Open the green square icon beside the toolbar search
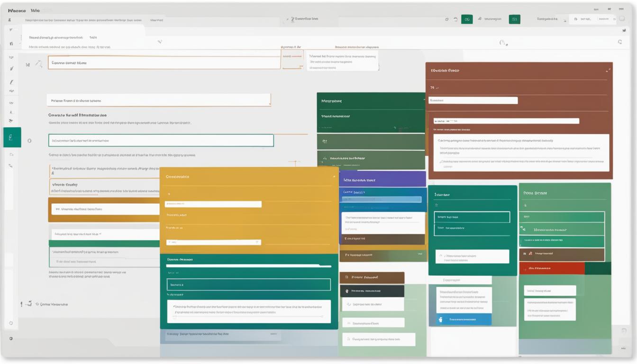Screen dimensions: 637x364 [466, 18]
